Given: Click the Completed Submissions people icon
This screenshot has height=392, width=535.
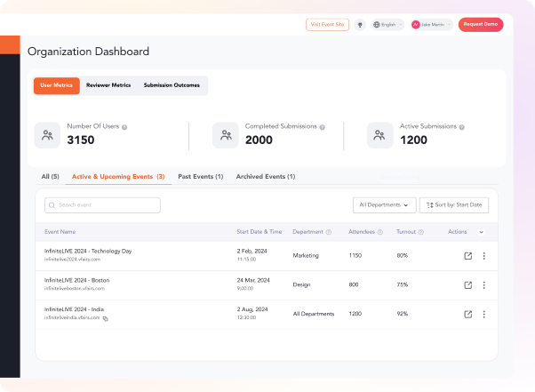Looking at the screenshot, I should pyautogui.click(x=226, y=135).
